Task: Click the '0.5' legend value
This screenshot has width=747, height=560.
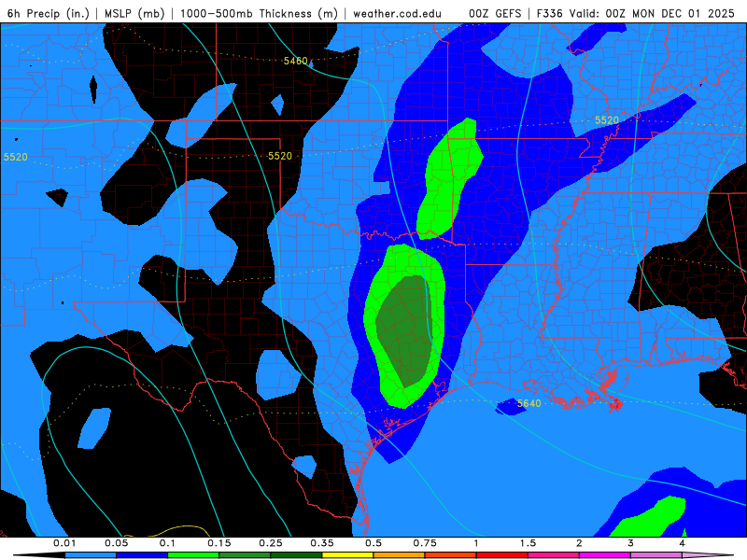Action: (x=373, y=543)
